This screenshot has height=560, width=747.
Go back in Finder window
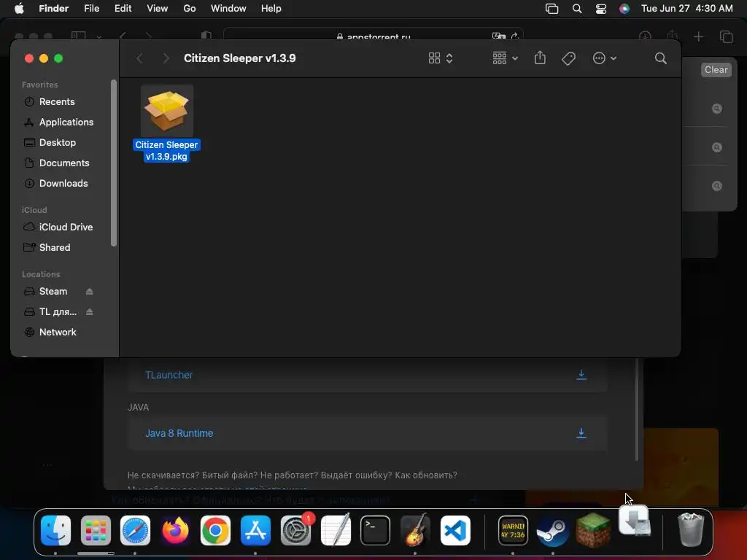pos(139,58)
